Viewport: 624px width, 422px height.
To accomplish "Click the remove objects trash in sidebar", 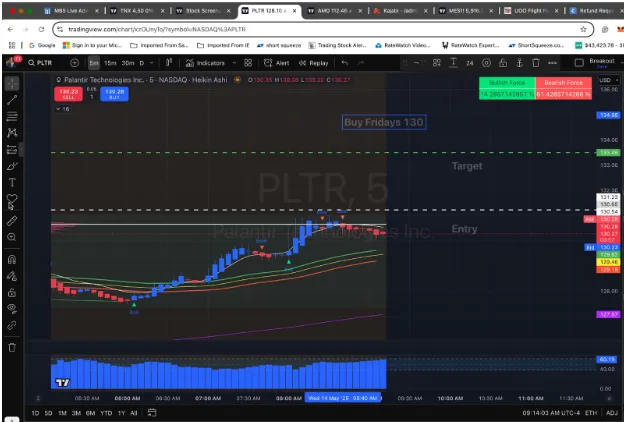I will click(x=12, y=348).
